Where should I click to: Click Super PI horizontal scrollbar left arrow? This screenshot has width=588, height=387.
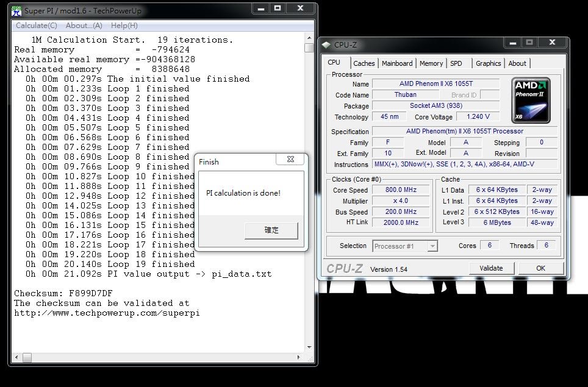pos(16,357)
